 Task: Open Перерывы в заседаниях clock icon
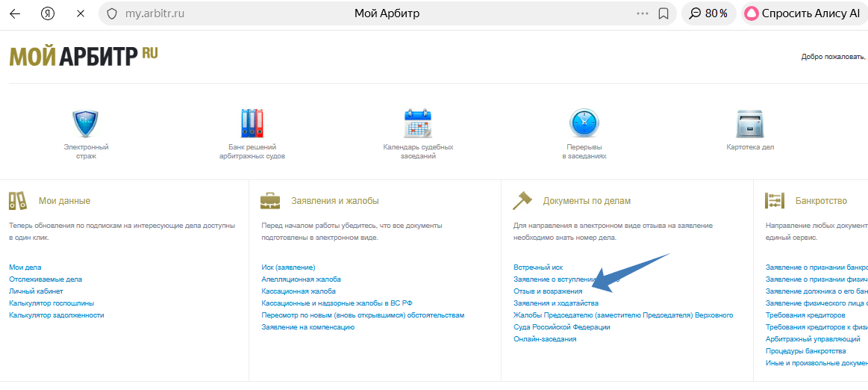[x=584, y=123]
